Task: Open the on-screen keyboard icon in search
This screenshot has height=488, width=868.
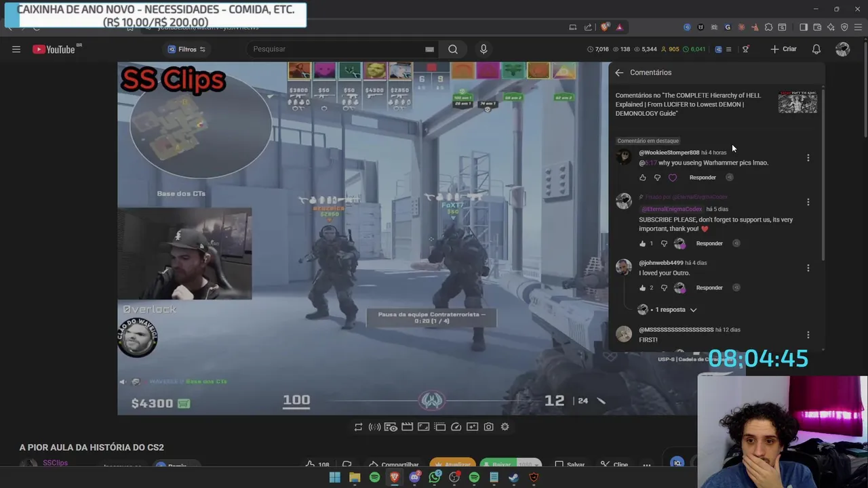Action: coord(429,49)
